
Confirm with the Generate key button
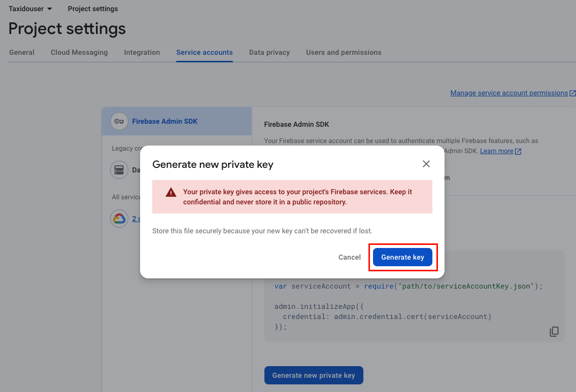click(402, 257)
